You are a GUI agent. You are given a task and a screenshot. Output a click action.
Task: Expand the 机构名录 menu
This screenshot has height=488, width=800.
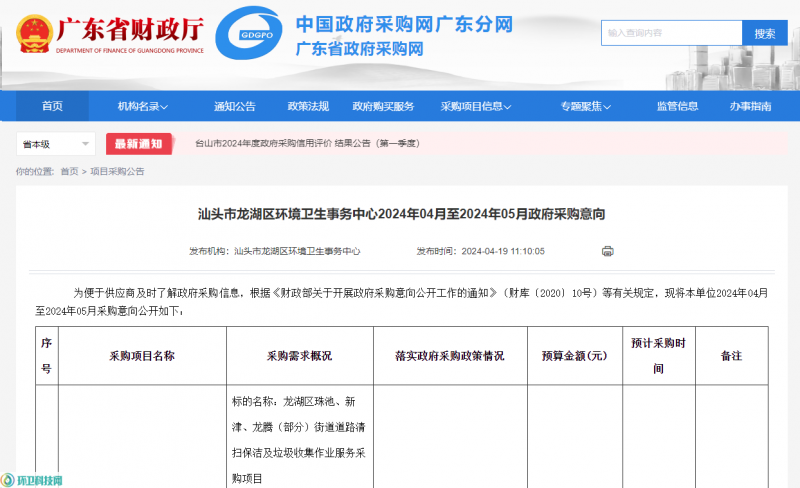tap(142, 106)
